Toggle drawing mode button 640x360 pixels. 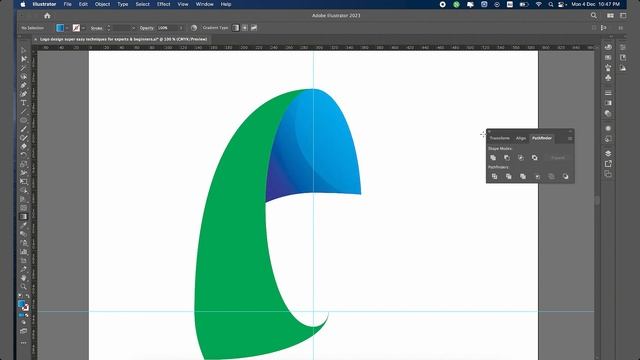pos(23,322)
